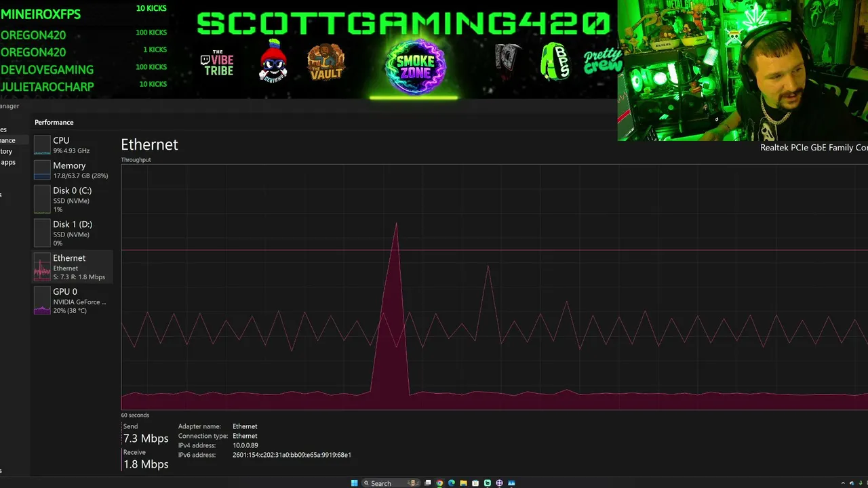Click the large Ethernet heading

click(x=149, y=144)
